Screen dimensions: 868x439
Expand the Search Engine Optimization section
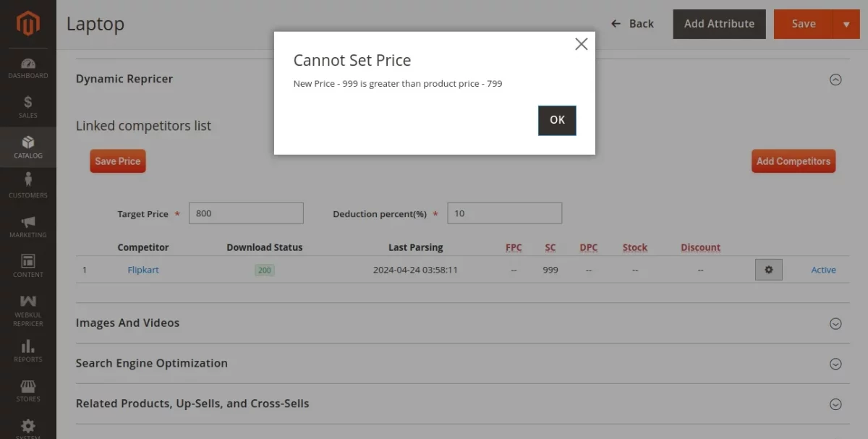[x=836, y=363]
